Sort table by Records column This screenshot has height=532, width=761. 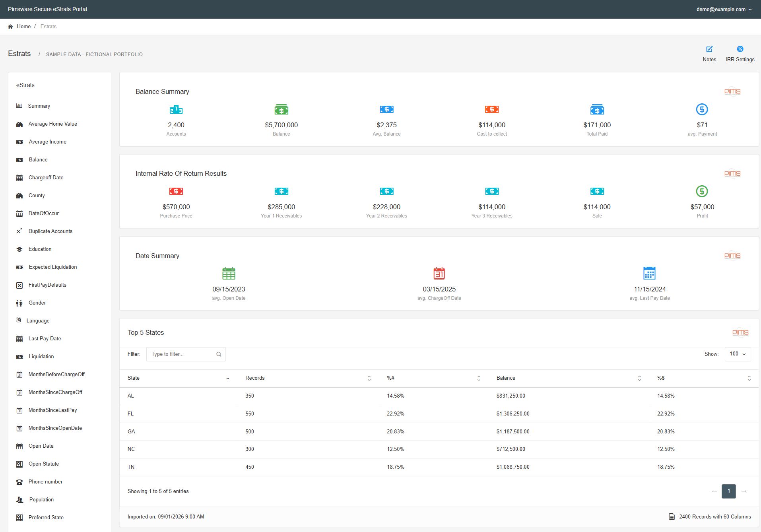point(308,378)
